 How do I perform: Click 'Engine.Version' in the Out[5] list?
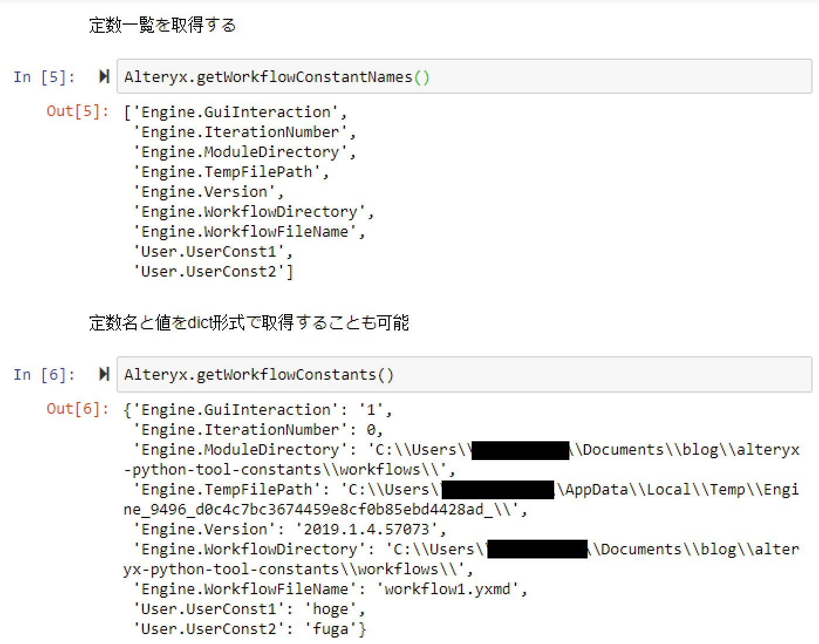[x=204, y=192]
